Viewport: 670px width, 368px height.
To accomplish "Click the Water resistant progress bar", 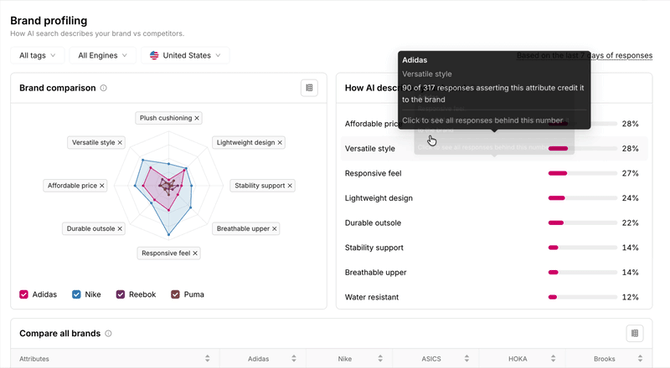I will click(x=582, y=297).
